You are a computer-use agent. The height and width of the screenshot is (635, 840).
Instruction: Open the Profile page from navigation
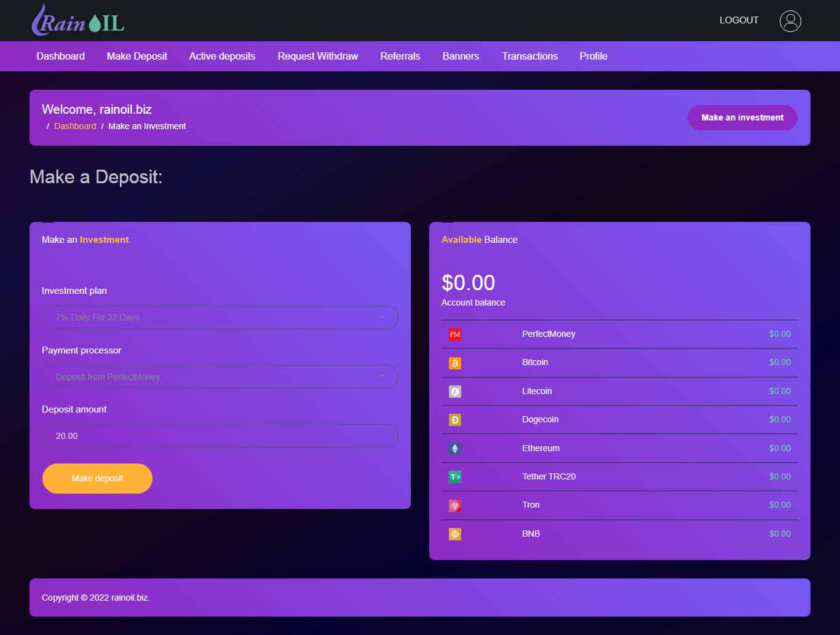coord(593,56)
